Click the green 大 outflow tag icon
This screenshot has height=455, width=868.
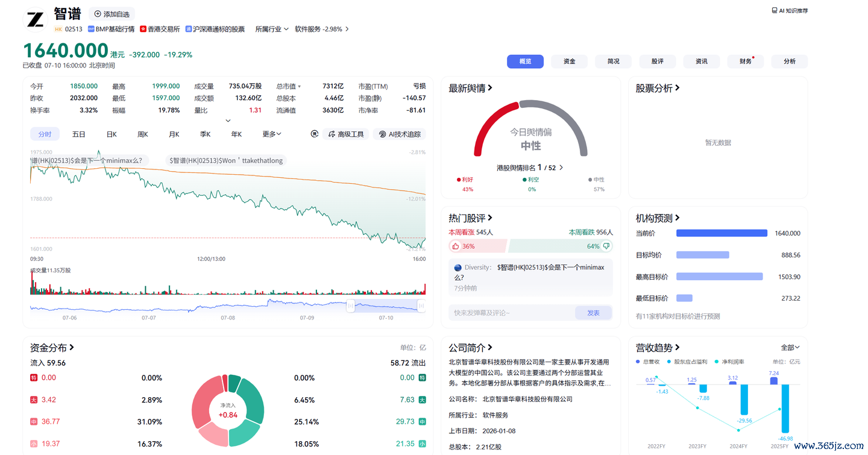423,400
